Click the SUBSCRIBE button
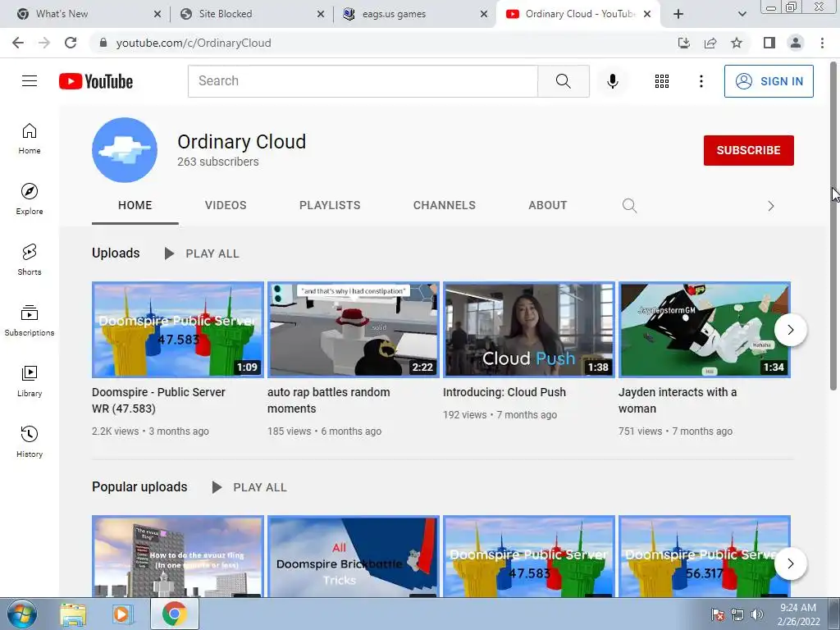The image size is (840, 630). (x=748, y=151)
